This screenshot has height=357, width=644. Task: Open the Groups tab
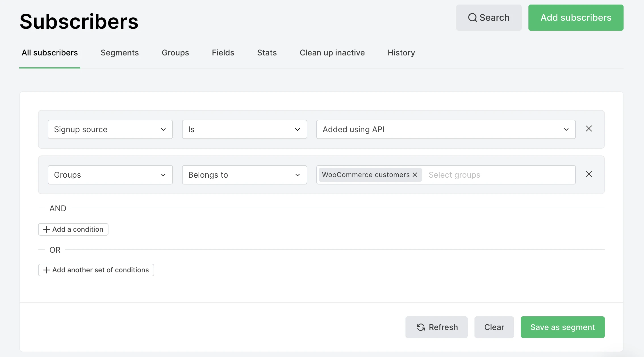click(175, 53)
